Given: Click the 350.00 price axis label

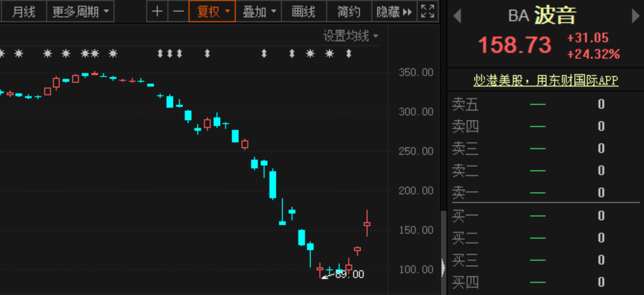Looking at the screenshot, I should pyautogui.click(x=416, y=72).
